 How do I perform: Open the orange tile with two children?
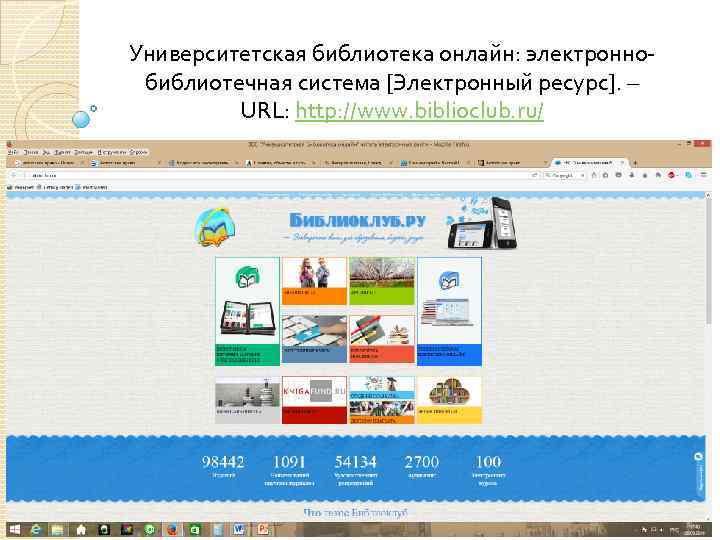tap(314, 281)
